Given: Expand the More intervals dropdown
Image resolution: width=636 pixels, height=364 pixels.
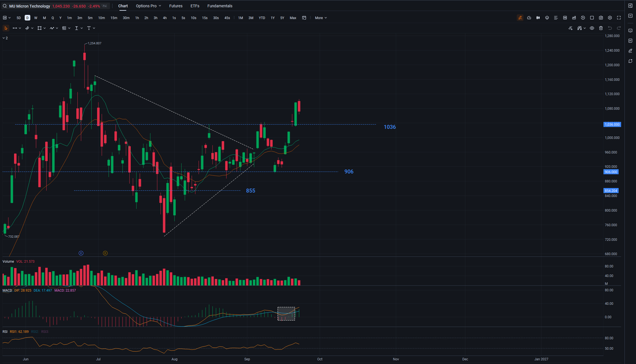Looking at the screenshot, I should (x=321, y=17).
